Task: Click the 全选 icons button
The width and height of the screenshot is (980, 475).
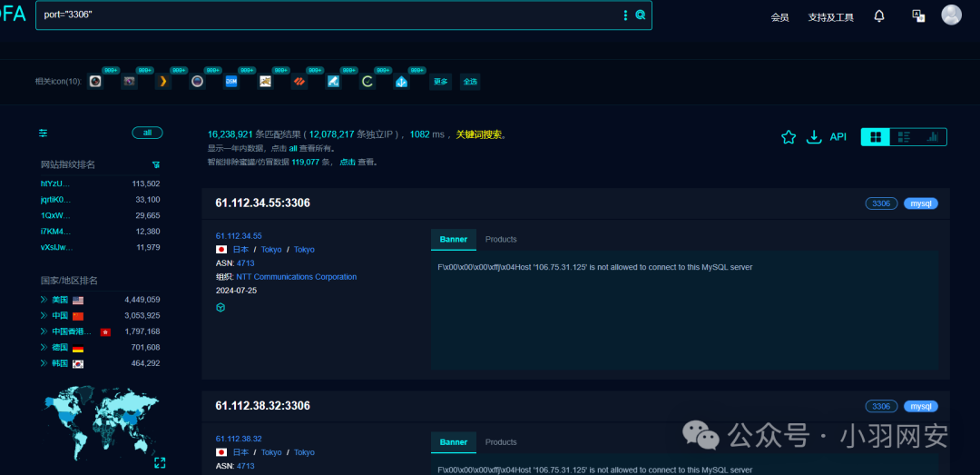Action: tap(470, 82)
